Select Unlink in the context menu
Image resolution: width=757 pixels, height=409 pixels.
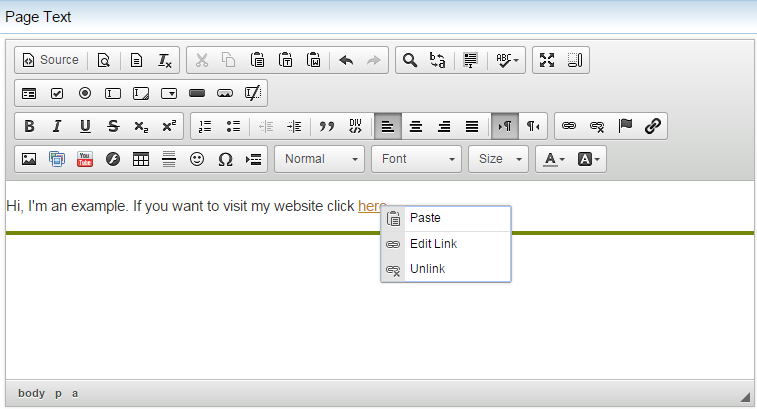pyautogui.click(x=427, y=269)
